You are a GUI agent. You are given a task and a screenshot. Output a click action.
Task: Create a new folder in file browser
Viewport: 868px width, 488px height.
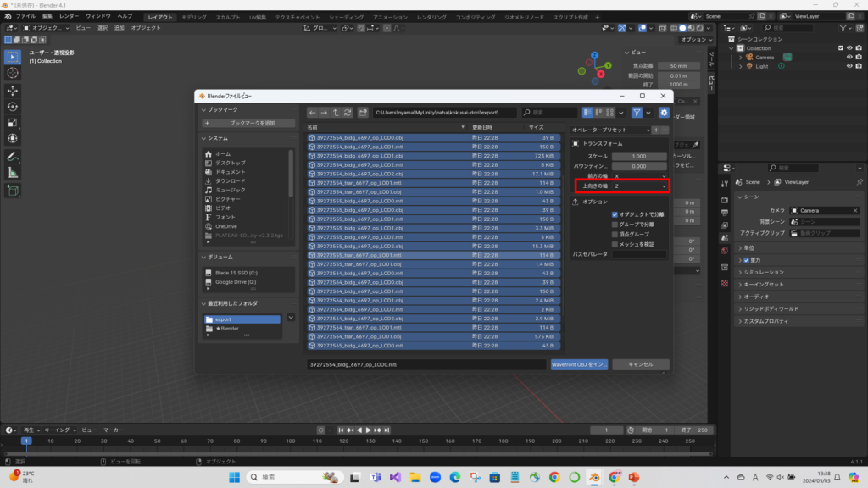363,112
